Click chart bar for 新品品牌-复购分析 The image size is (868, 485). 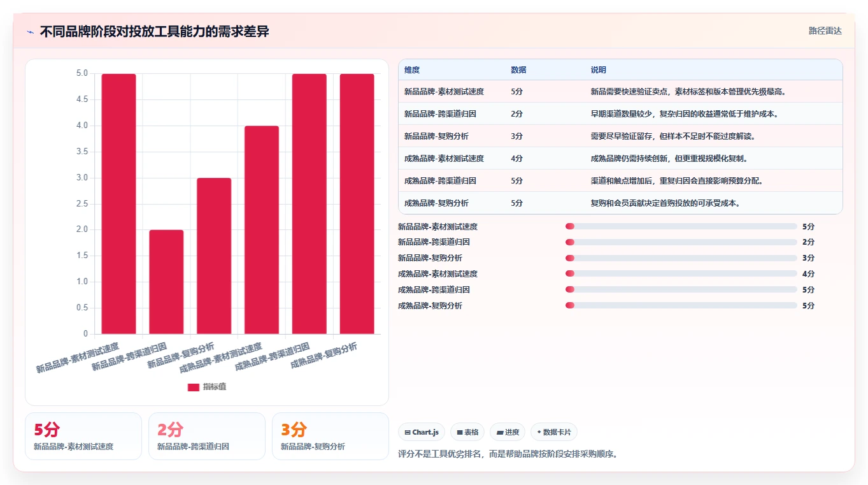(214, 256)
